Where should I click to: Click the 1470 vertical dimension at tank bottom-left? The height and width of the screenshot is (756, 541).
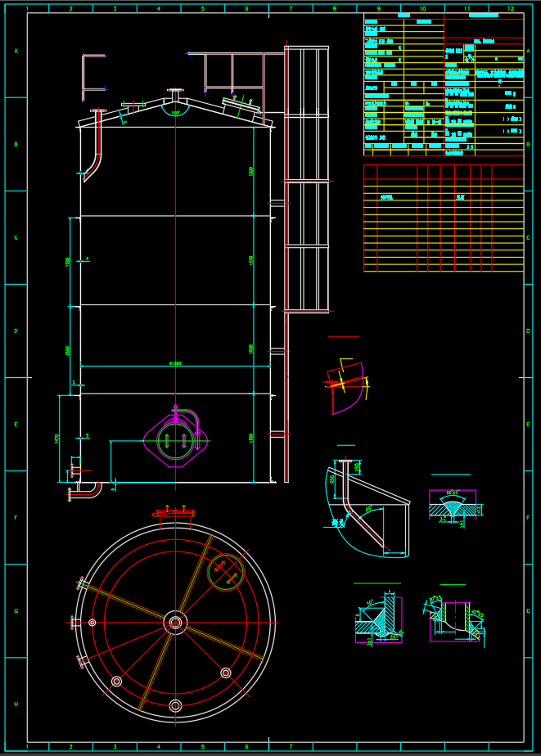pos(58,439)
